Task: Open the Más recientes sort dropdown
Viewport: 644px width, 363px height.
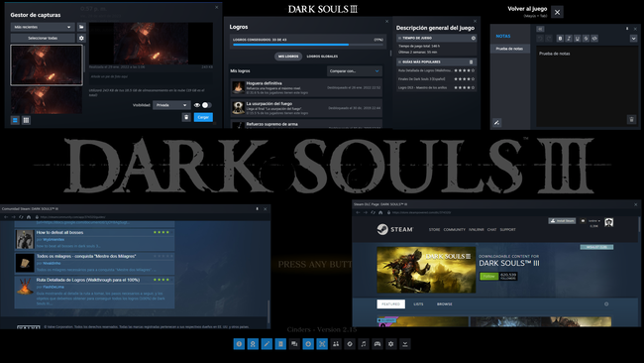Action: point(43,27)
